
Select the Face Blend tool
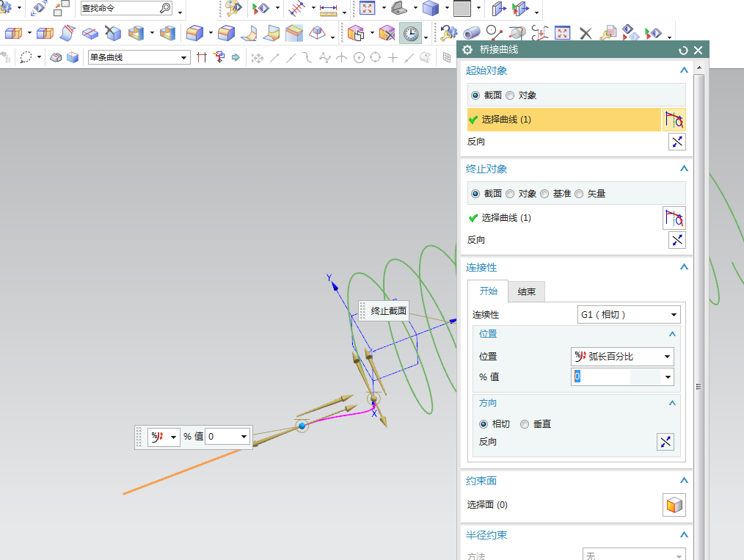click(249, 33)
